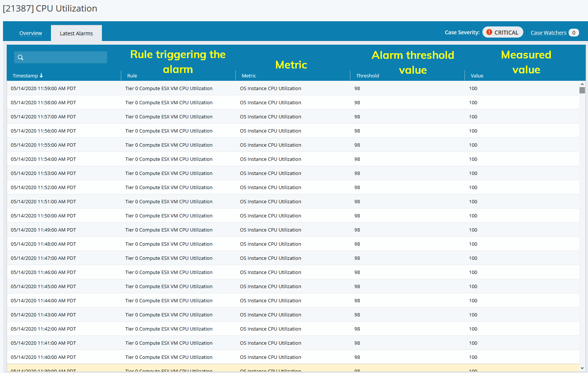Viewport: 588px width, 373px height.
Task: Select the Latest Alarms tab
Action: 76,33
